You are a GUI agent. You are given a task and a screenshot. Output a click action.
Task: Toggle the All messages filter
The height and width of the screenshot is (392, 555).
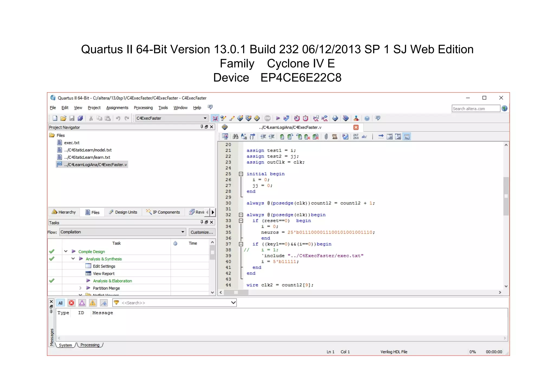click(60, 303)
